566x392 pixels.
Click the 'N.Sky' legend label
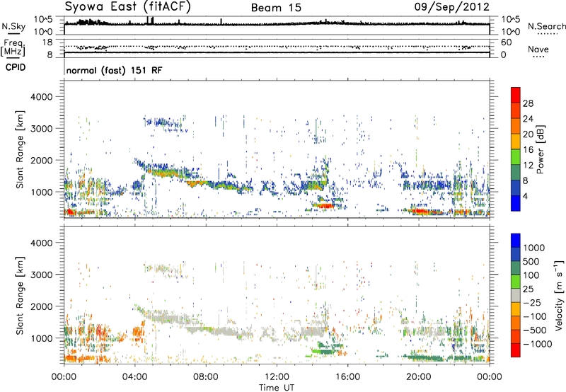click(x=13, y=26)
